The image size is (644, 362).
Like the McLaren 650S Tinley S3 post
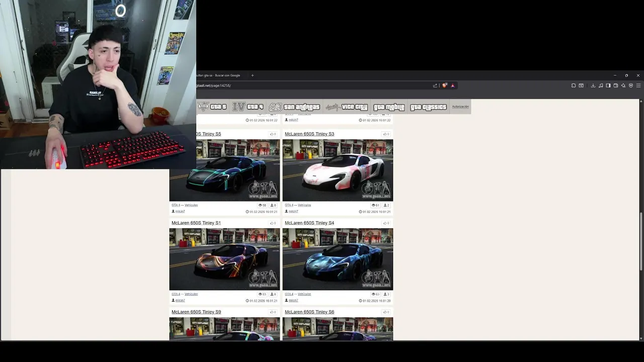(386, 134)
